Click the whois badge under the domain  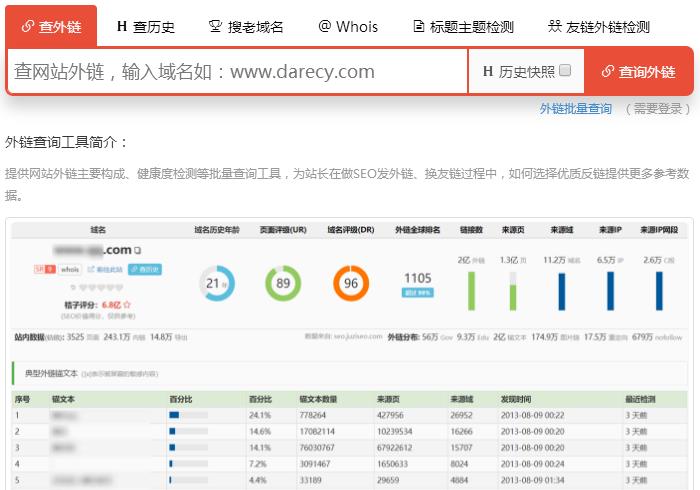(69, 269)
